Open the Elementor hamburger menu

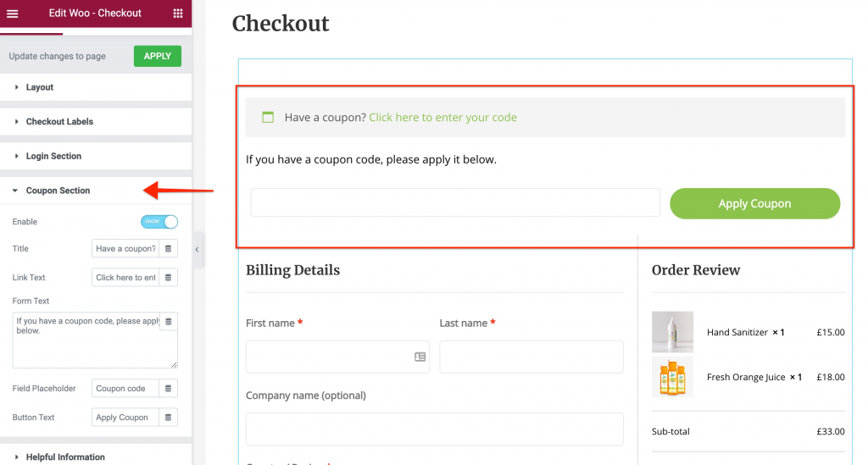coord(12,14)
